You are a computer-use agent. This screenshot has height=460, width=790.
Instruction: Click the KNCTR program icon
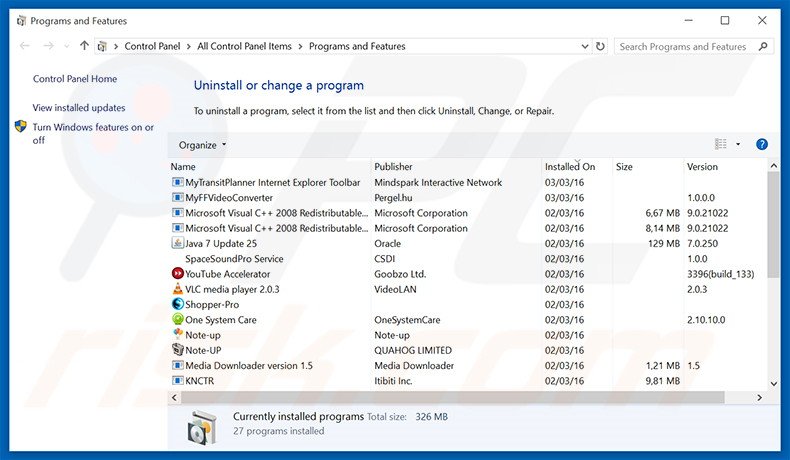177,380
